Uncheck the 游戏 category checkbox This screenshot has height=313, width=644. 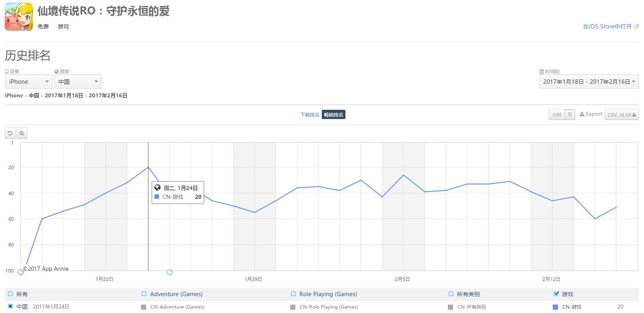click(556, 294)
